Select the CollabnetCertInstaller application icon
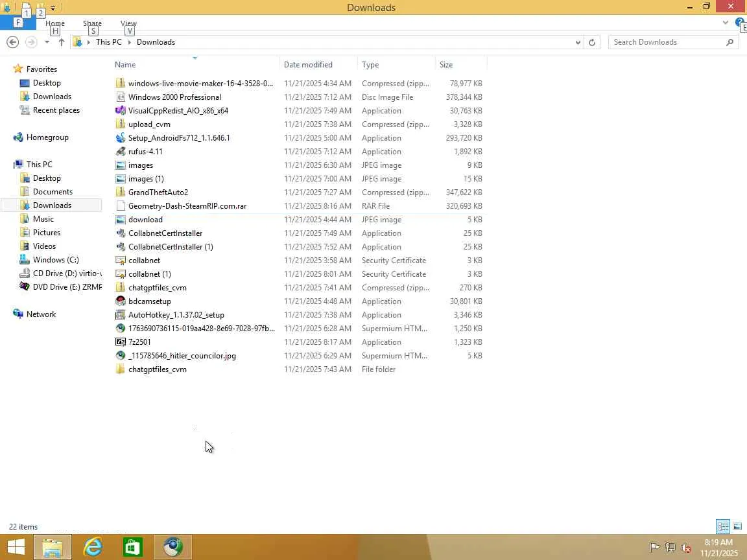The image size is (747, 560). click(121, 233)
